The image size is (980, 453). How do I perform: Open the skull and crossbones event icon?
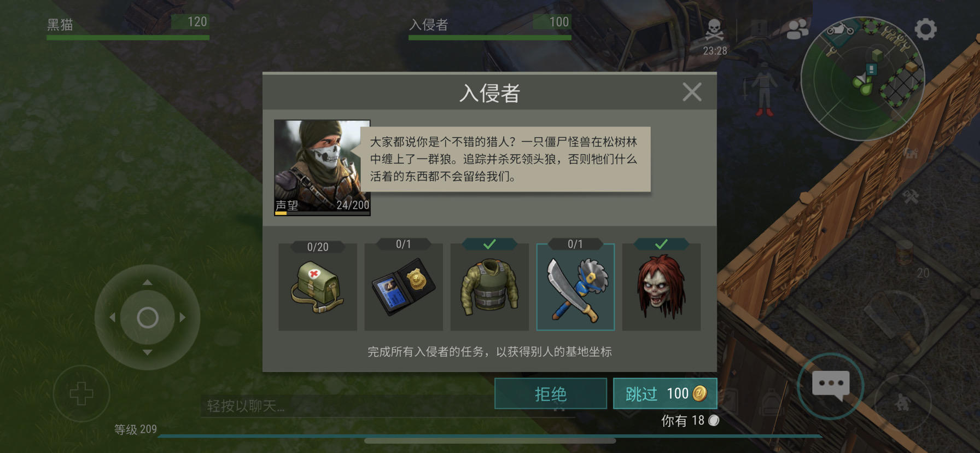[714, 30]
